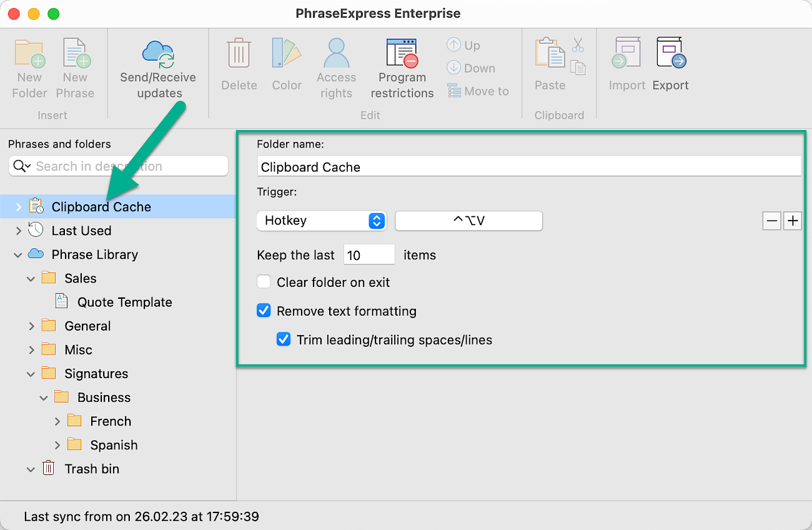Click the Copy documents icon

(x=578, y=67)
